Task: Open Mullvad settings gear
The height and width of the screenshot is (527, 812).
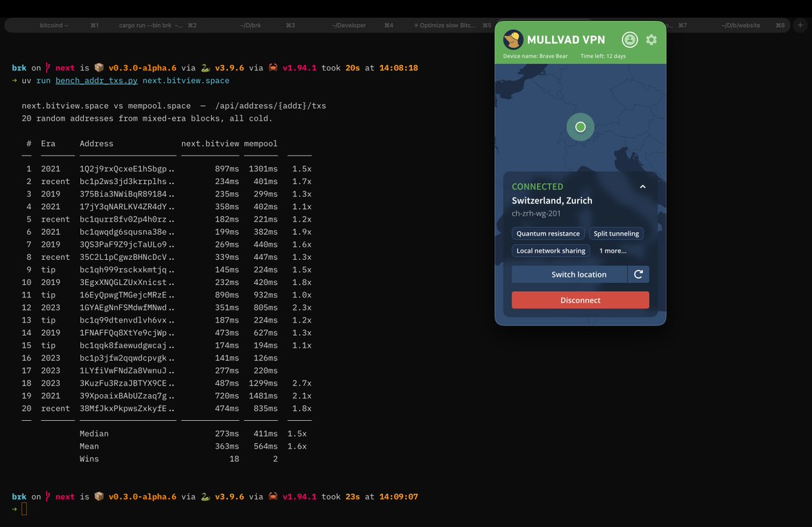Action: (651, 40)
